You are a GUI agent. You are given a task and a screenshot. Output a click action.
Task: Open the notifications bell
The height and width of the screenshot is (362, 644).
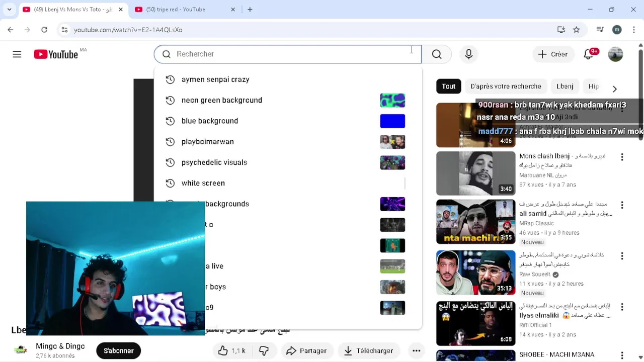(x=588, y=54)
